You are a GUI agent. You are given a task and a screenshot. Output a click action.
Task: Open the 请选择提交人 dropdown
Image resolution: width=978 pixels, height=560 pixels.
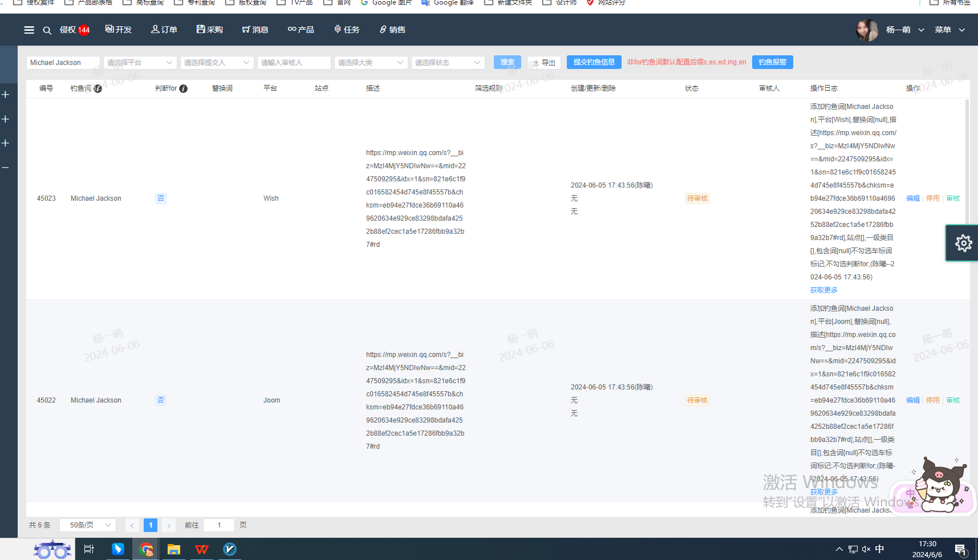[217, 63]
